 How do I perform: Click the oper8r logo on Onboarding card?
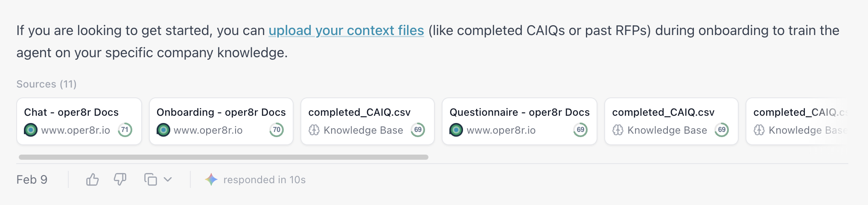[163, 130]
